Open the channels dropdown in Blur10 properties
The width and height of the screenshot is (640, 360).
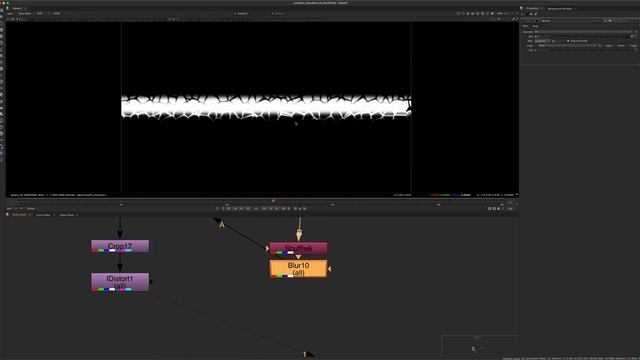584,31
